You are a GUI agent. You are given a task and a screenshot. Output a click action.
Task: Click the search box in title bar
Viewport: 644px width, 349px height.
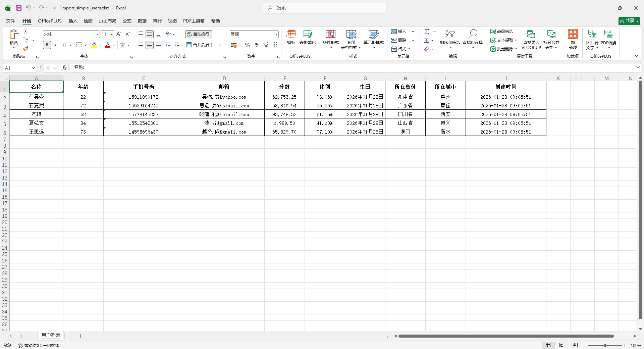pos(325,8)
